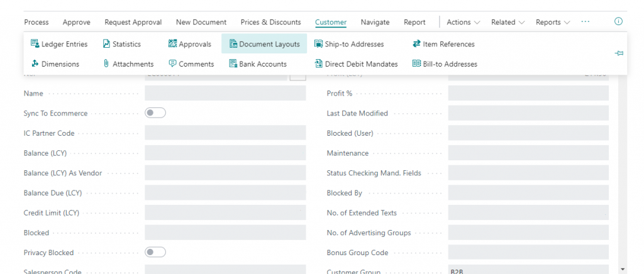Show more options ellipsis

coord(586,22)
